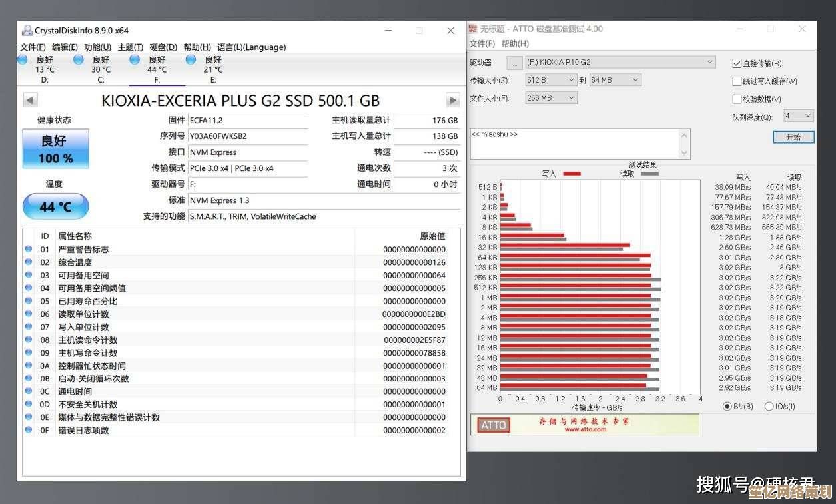Select drive E: status orb at 21 °C
This screenshot has width=836, height=504.
tap(191, 59)
